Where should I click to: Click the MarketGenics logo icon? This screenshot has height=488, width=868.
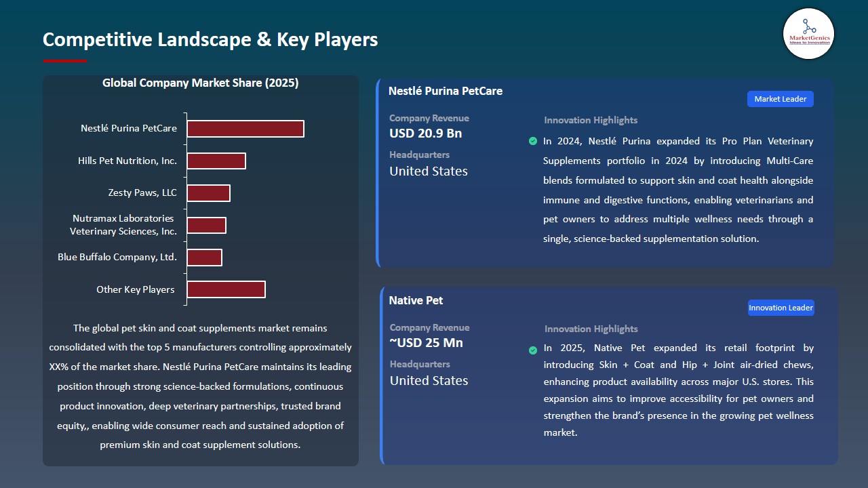coord(808,33)
